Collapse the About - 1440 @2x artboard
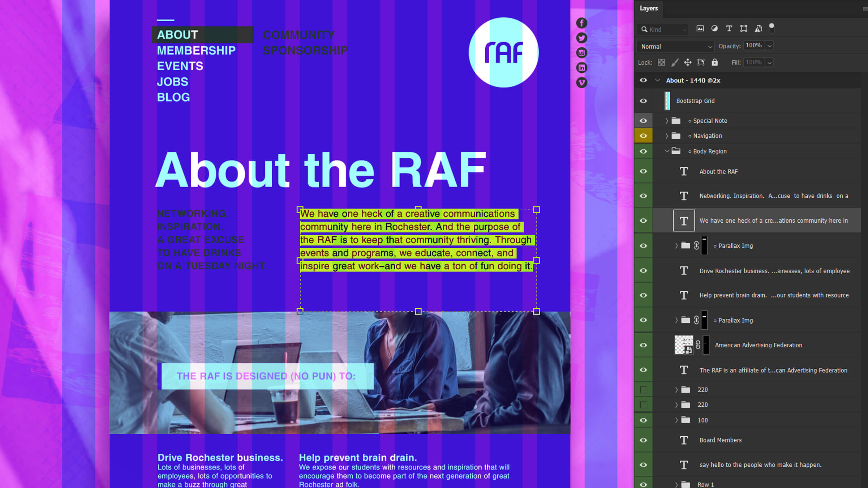The width and height of the screenshot is (868, 488). pos(657,80)
